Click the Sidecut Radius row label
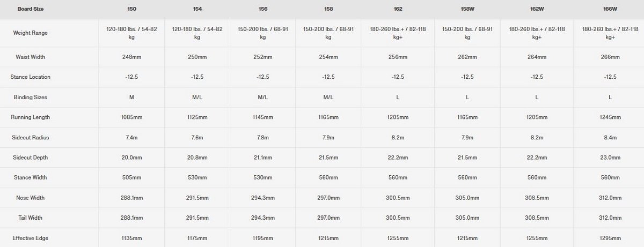The height and width of the screenshot is (247, 644). click(x=31, y=138)
